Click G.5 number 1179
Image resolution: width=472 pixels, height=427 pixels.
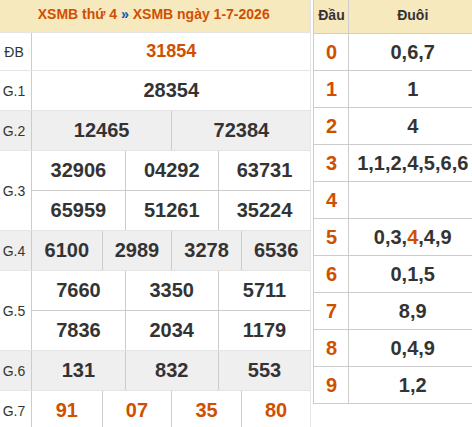point(264,330)
